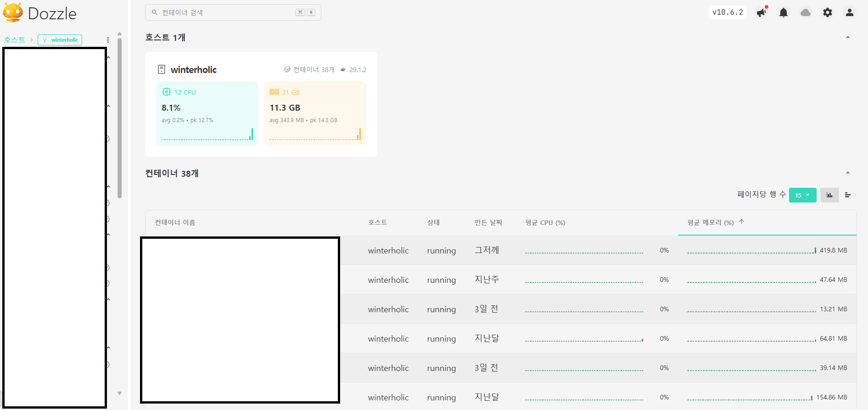
Task: Click the 호스트 breadcrumb link
Action: click(x=15, y=39)
